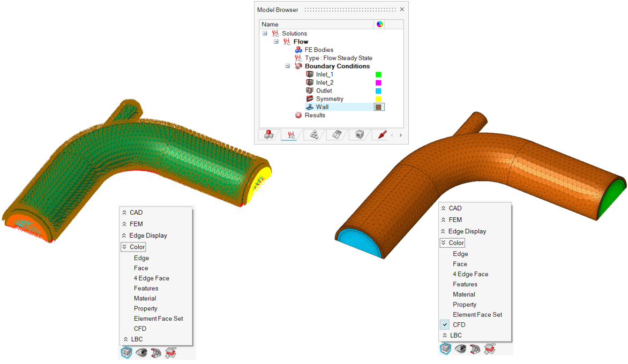Open the grey surface panels tab

pos(337,135)
